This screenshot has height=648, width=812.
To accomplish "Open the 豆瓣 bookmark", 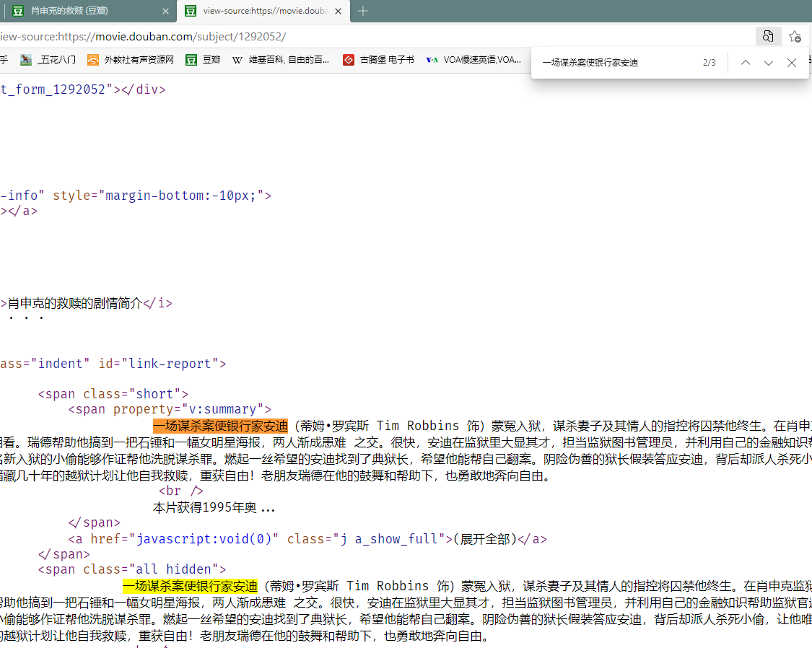I will pos(203,60).
